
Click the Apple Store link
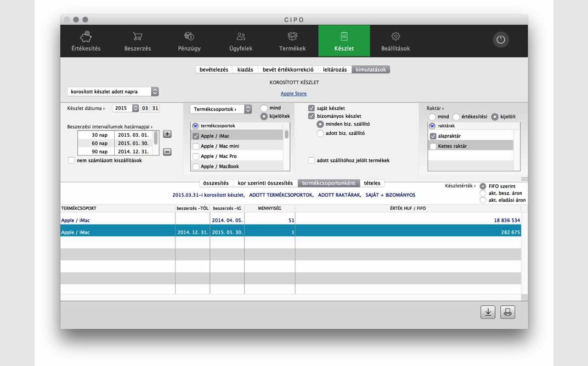coord(294,94)
